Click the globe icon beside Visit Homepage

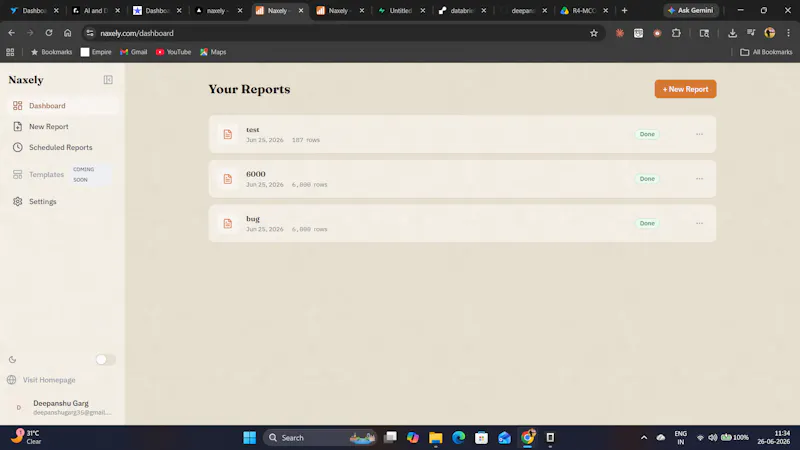(x=12, y=380)
